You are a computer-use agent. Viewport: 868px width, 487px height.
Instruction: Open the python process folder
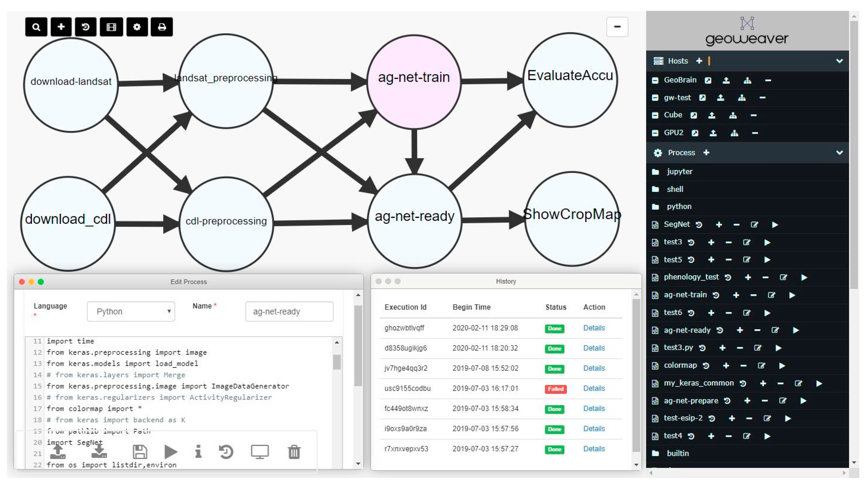(679, 206)
